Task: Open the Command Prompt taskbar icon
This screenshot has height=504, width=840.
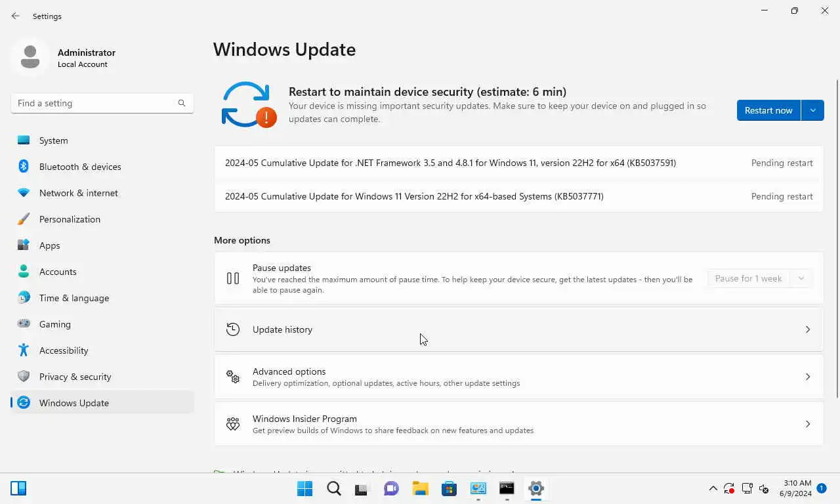Action: point(507,488)
